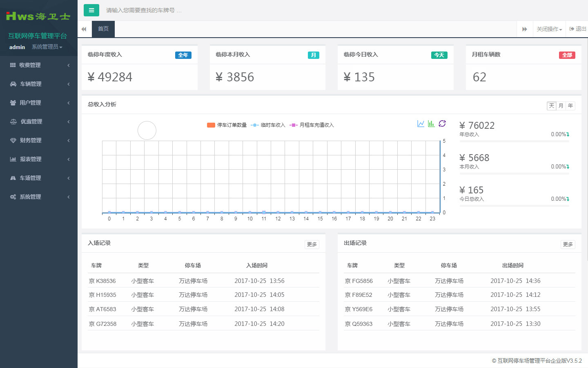The width and height of the screenshot is (588, 368).
Task: Toggle 月租车充值收入 legend series
Action: click(x=312, y=125)
